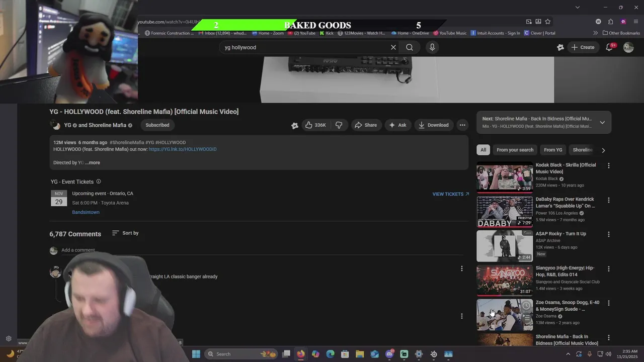Image resolution: width=644 pixels, height=362 pixels.
Task: Toggle the Subscribed button
Action: pos(157,125)
